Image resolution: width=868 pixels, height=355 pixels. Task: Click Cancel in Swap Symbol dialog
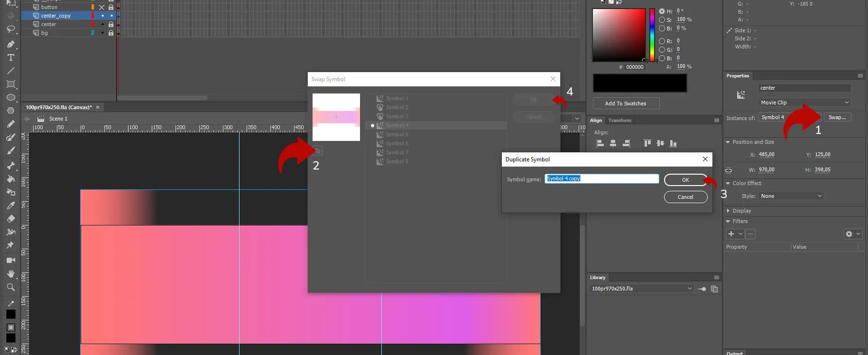(533, 117)
